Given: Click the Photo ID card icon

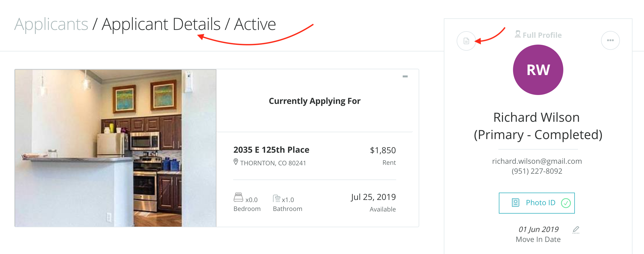Looking at the screenshot, I should pyautogui.click(x=515, y=203).
